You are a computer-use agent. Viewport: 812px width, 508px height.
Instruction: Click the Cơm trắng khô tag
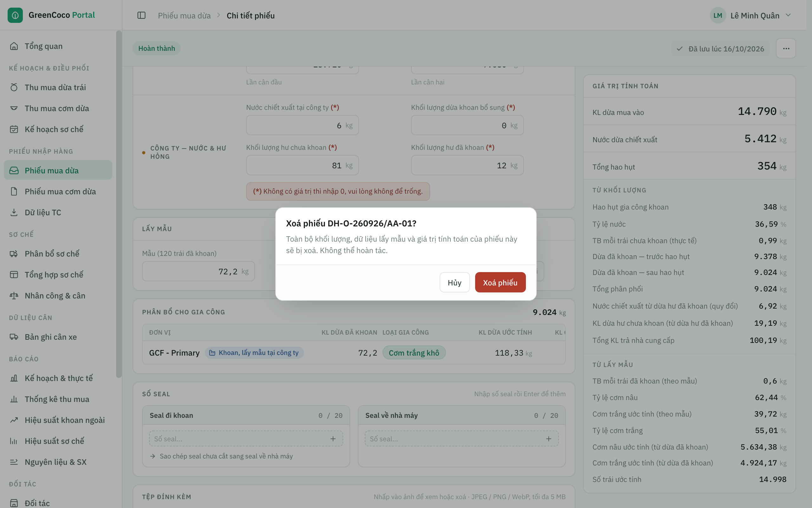pyautogui.click(x=414, y=352)
